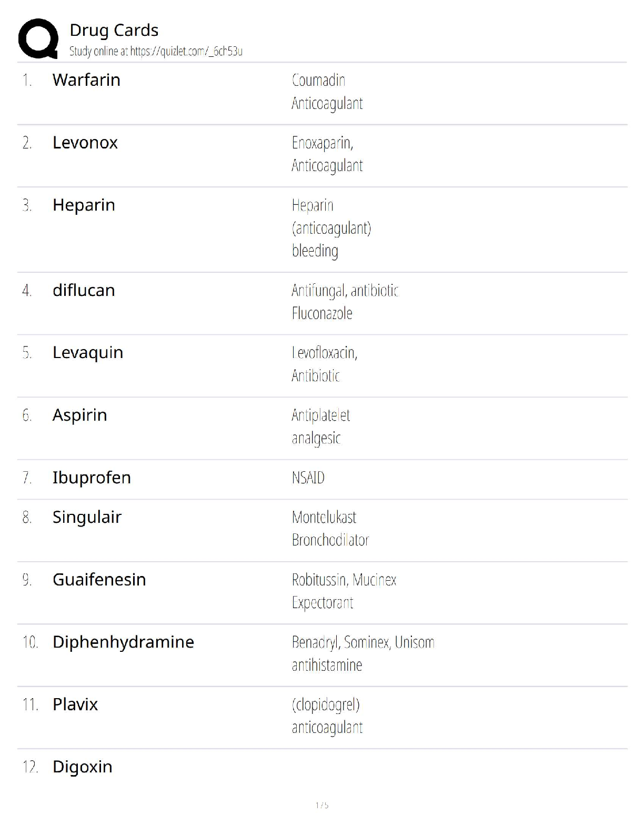Click the diflucan term
Screen dimensions: 644x834
[x=84, y=290]
